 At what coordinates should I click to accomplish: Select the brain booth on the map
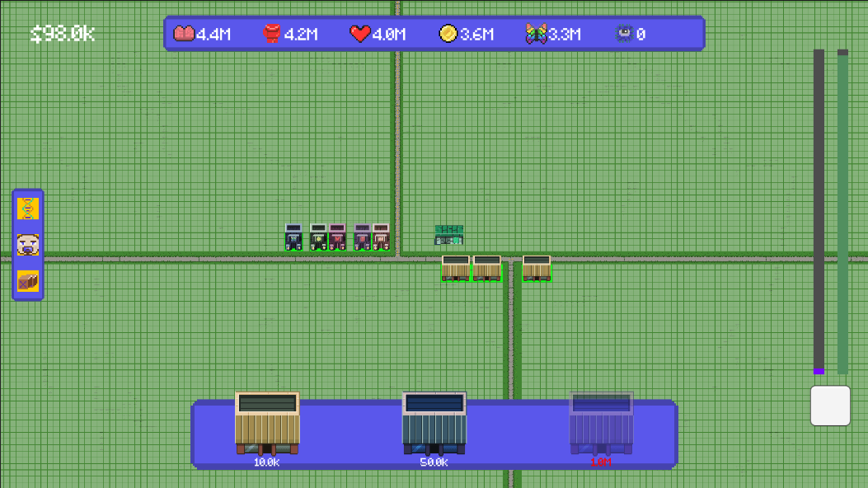(381, 237)
